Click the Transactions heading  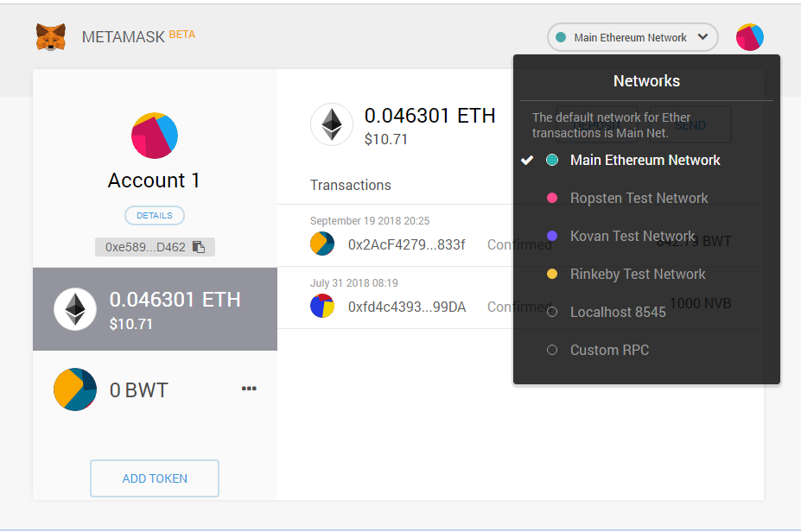tap(351, 185)
